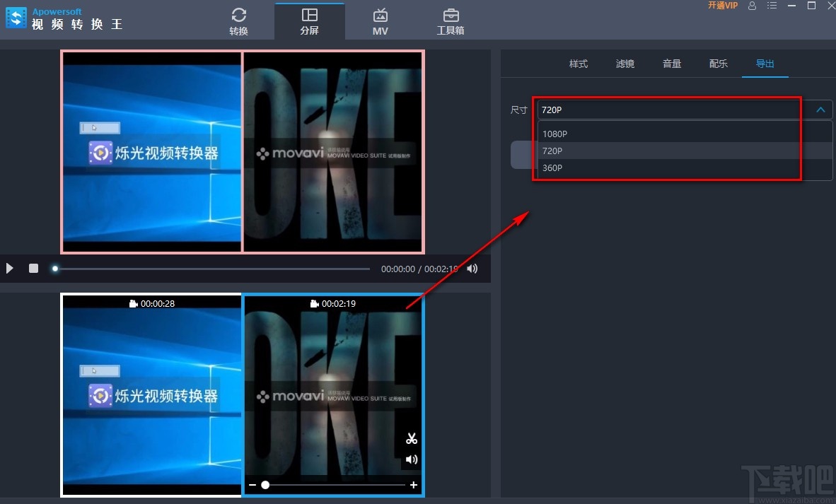The image size is (836, 504).
Task: Open the 滤镜 filter tab
Action: [625, 64]
